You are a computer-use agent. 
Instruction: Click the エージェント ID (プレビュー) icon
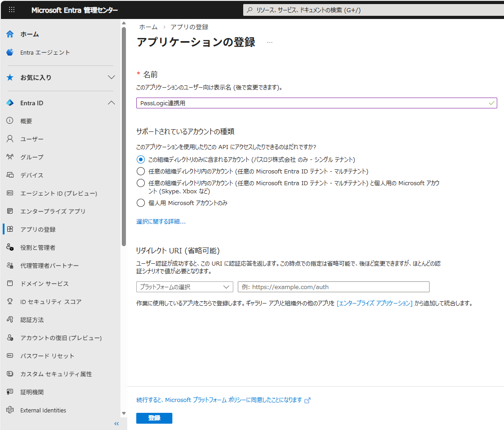click(10, 193)
